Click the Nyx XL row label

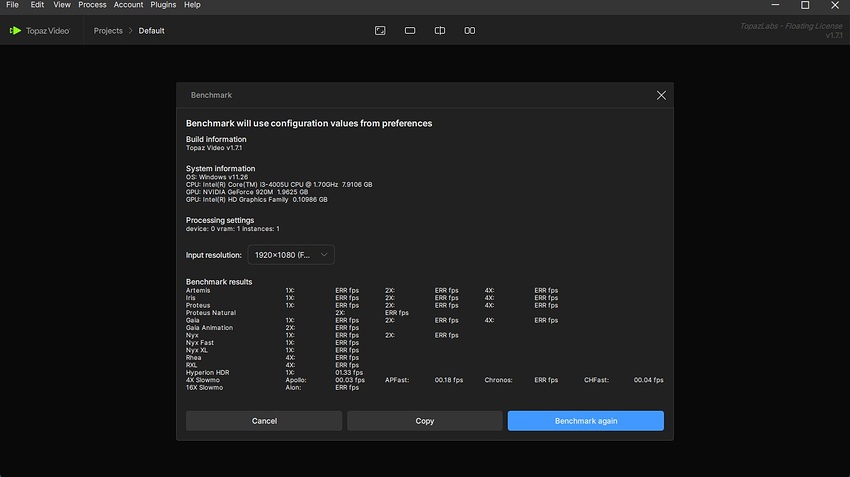point(197,350)
